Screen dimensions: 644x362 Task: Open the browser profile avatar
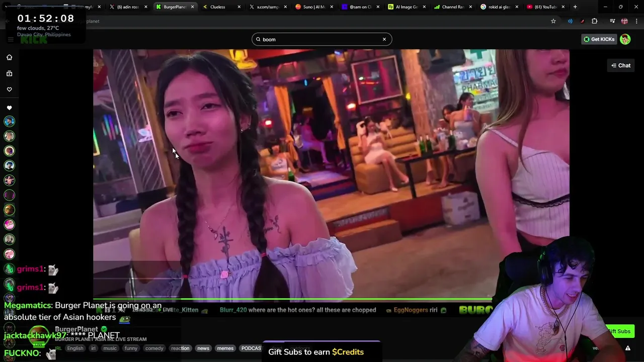(624, 21)
